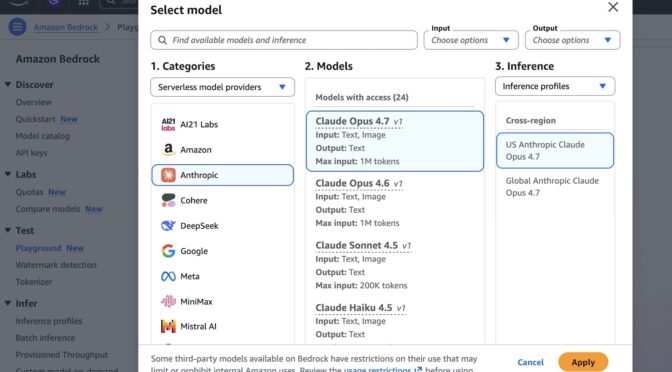
Task: Click the Amazon logo icon
Action: 168,150
